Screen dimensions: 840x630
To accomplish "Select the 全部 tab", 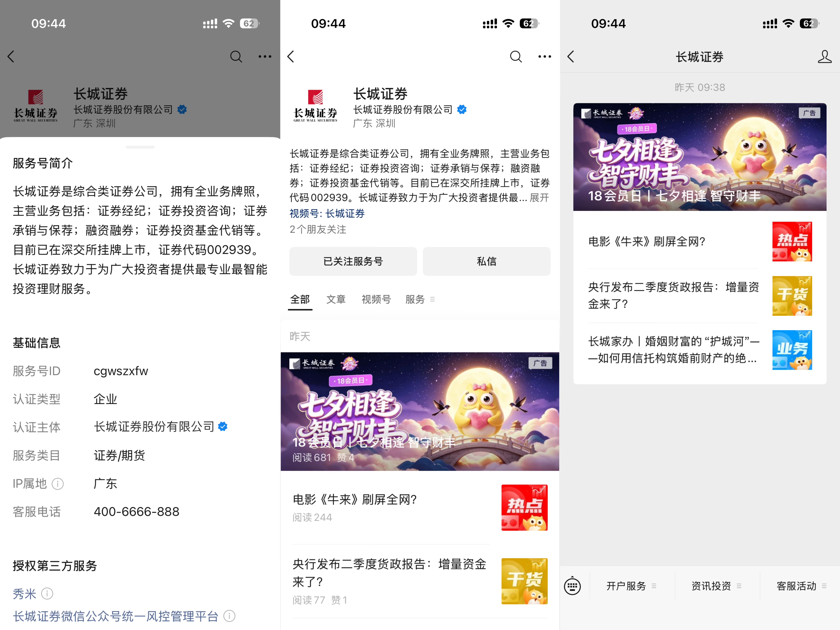I will [300, 299].
